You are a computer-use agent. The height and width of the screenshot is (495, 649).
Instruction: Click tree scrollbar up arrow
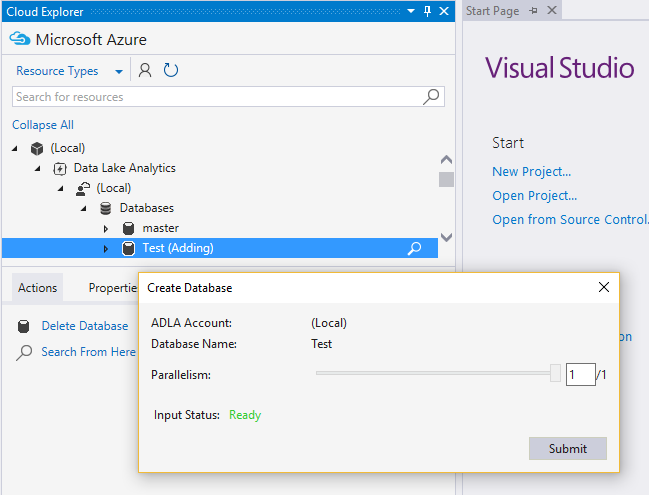[x=446, y=160]
